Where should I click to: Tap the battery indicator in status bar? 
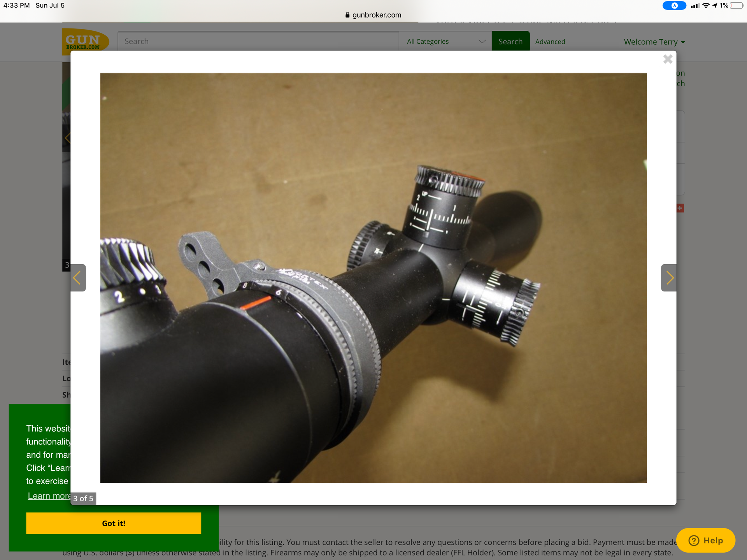736,5
